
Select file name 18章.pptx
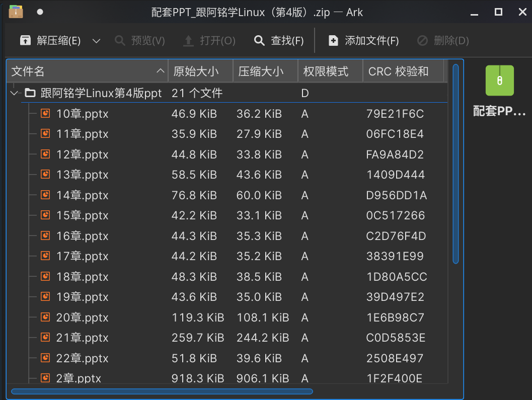click(82, 277)
